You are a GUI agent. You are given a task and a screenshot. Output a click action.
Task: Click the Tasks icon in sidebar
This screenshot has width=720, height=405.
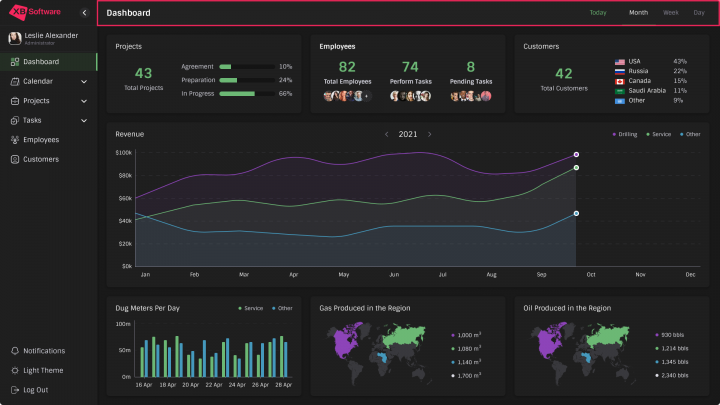pyautogui.click(x=15, y=120)
